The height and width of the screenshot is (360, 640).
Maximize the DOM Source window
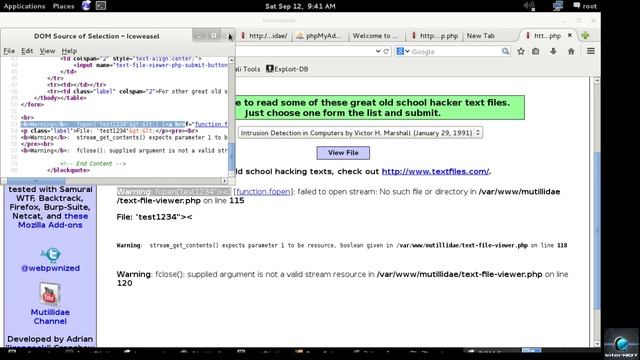pyautogui.click(x=213, y=36)
